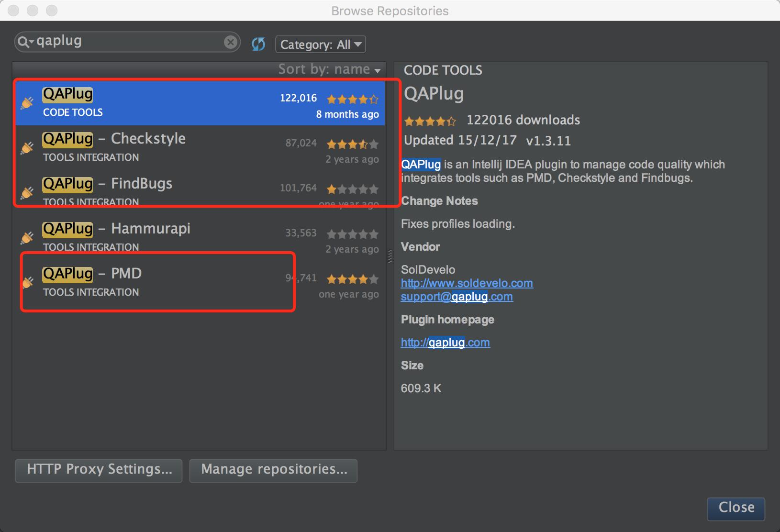Open HTTP Proxy Settings
This screenshot has width=780, height=532.
(99, 471)
